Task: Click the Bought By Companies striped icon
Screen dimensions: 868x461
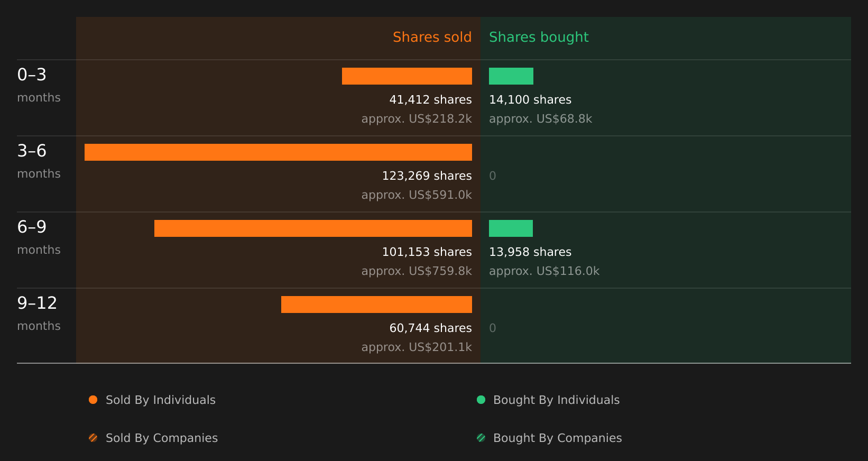Action: (x=481, y=438)
